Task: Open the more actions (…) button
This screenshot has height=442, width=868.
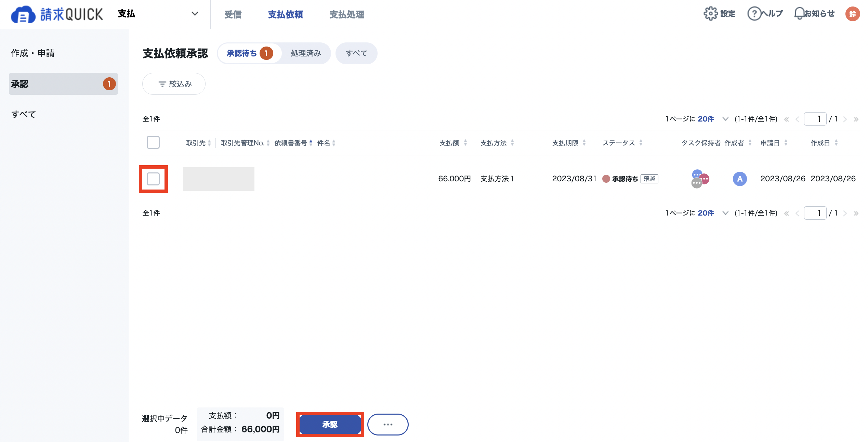Action: coord(388,425)
